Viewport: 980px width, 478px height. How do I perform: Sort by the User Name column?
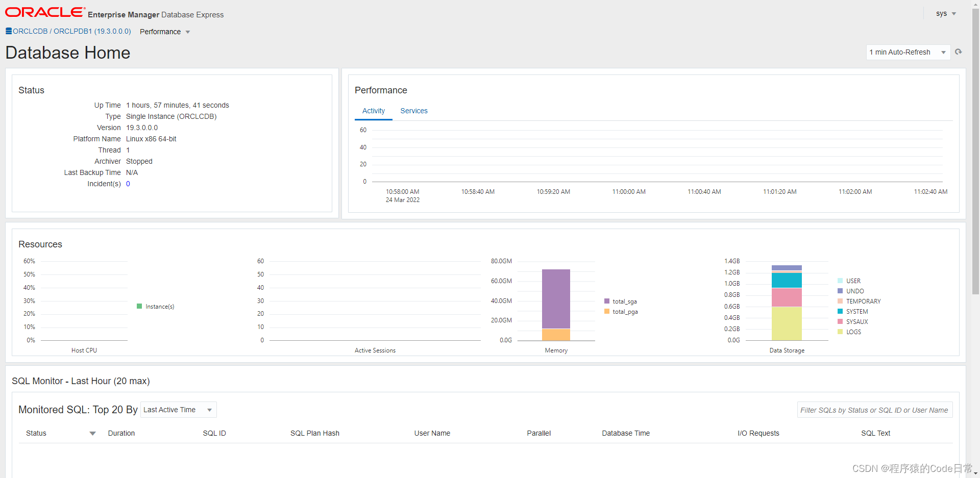pos(432,433)
